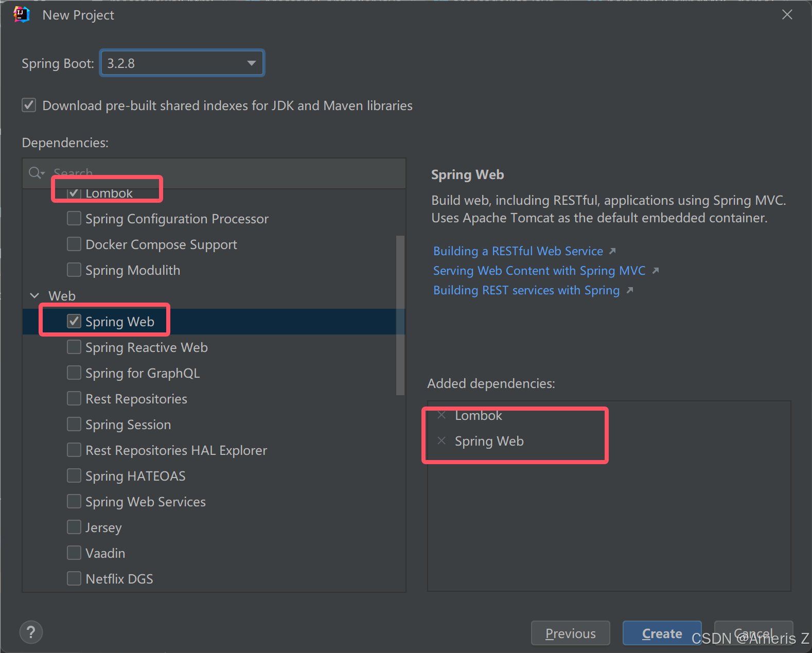Screen dimensions: 812x653
Task: Enable Spring for GraphQL checkbox
Action: point(74,373)
